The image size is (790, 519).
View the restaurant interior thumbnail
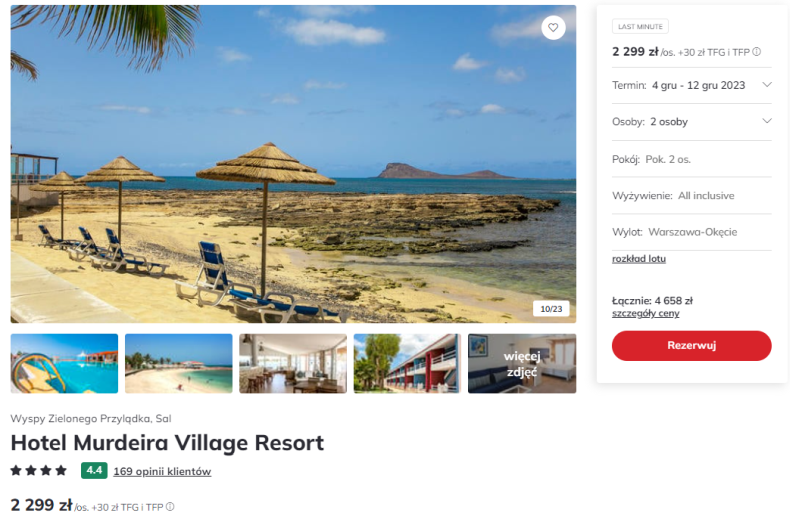(x=293, y=363)
